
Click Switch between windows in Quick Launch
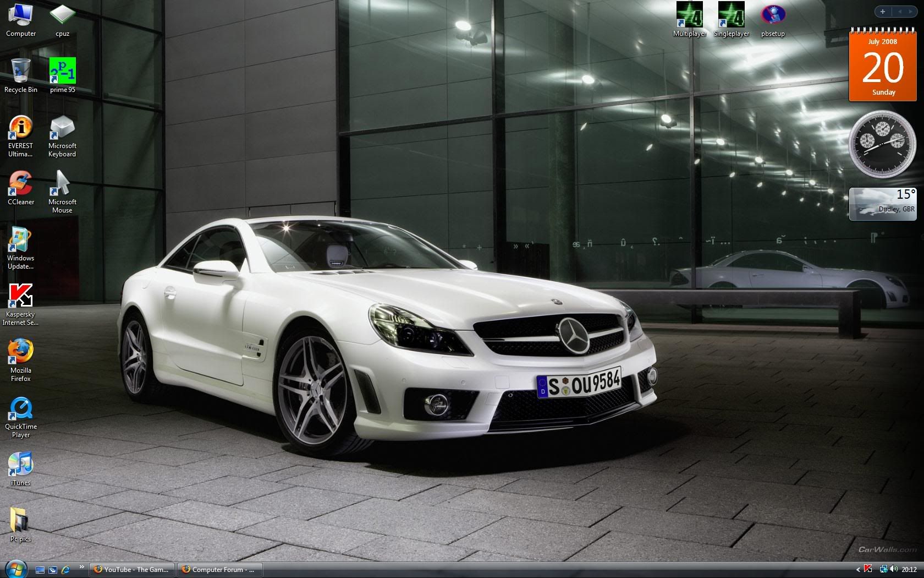53,570
